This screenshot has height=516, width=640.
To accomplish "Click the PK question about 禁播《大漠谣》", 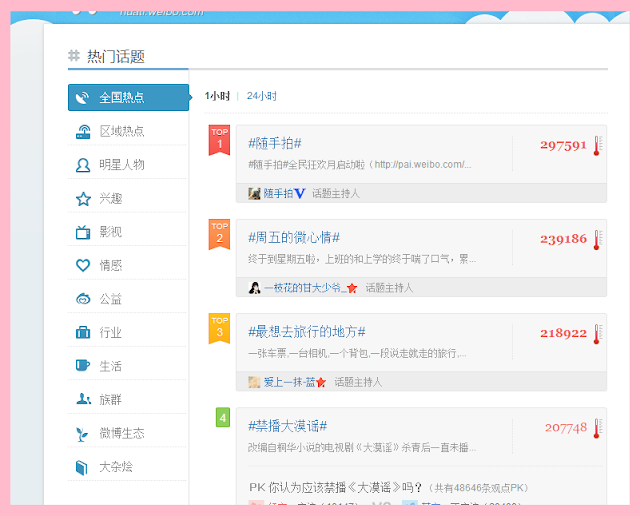I will pyautogui.click(x=335, y=487).
